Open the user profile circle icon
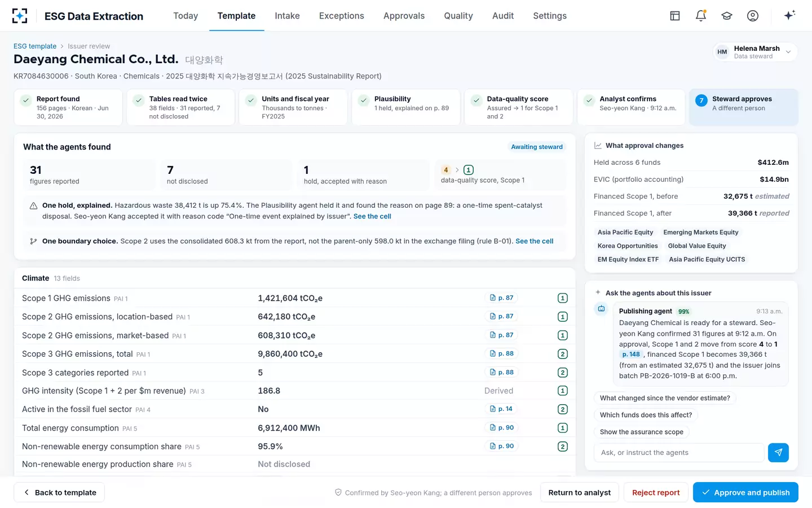The image size is (812, 508). click(753, 16)
